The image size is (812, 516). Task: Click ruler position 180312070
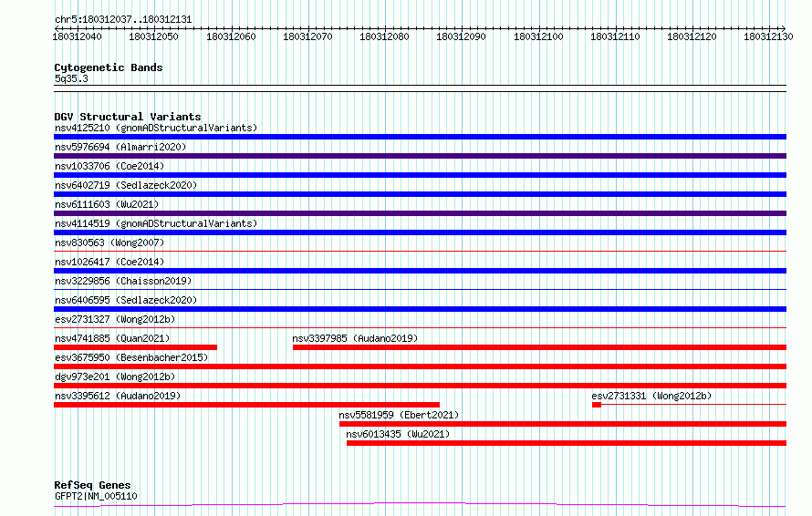307,36
